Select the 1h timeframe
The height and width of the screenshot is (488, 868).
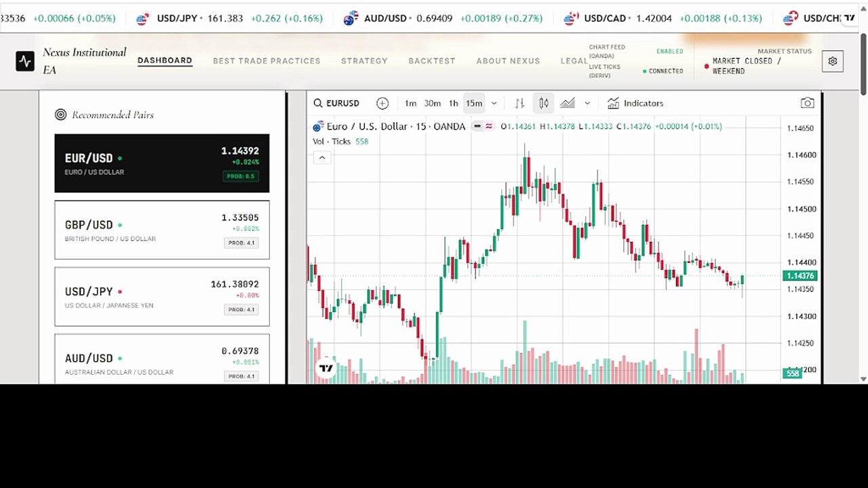tap(453, 103)
